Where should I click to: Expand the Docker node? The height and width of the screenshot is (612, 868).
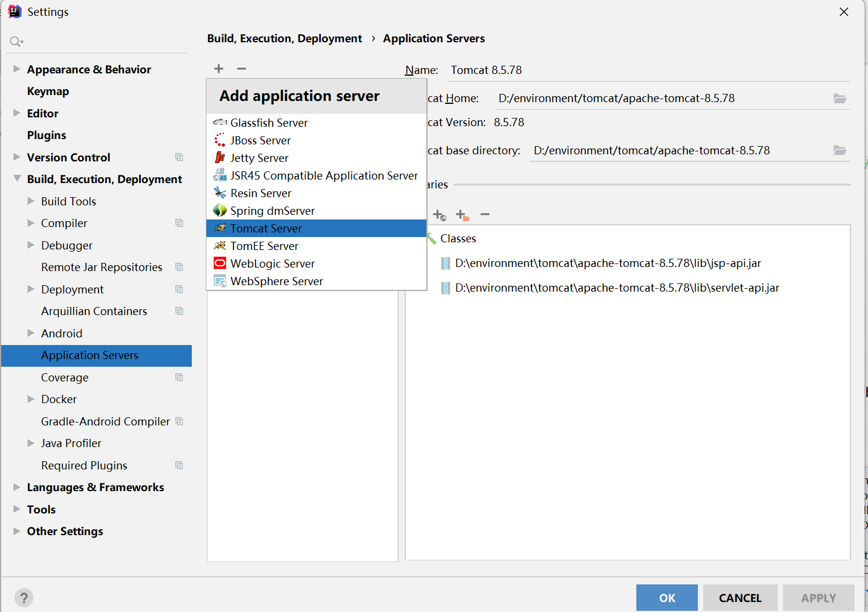30,399
